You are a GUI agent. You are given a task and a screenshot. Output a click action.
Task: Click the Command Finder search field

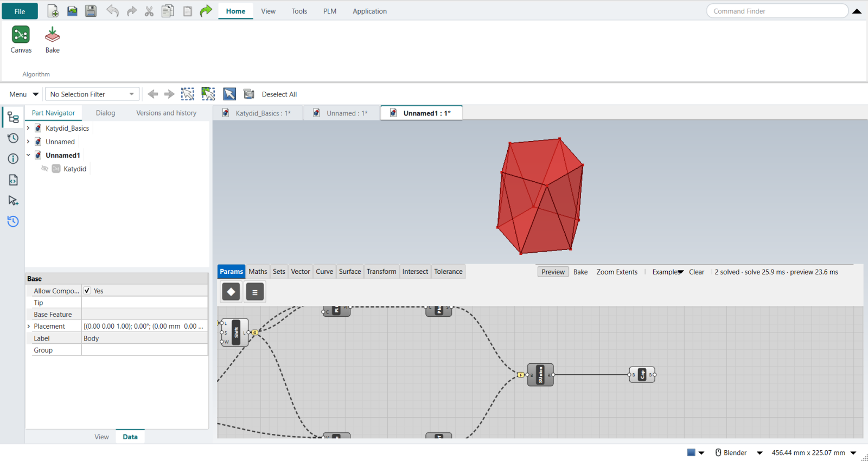tap(777, 11)
